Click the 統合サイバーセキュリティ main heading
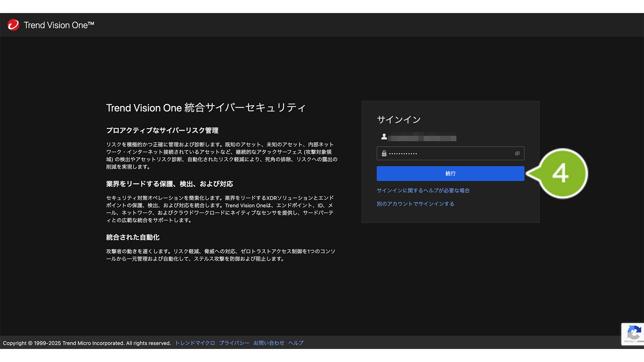This screenshot has width=644, height=362. [206, 108]
